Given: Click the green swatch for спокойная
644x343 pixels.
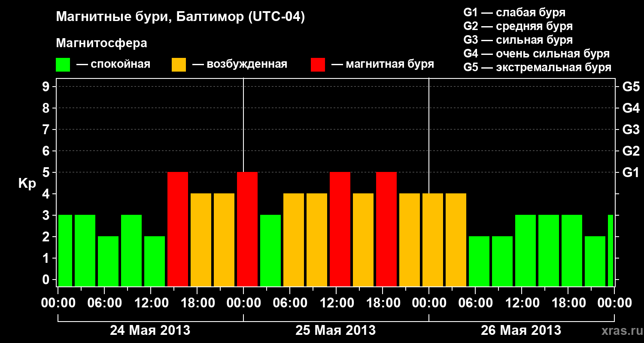Looking at the screenshot, I should click(x=63, y=65).
